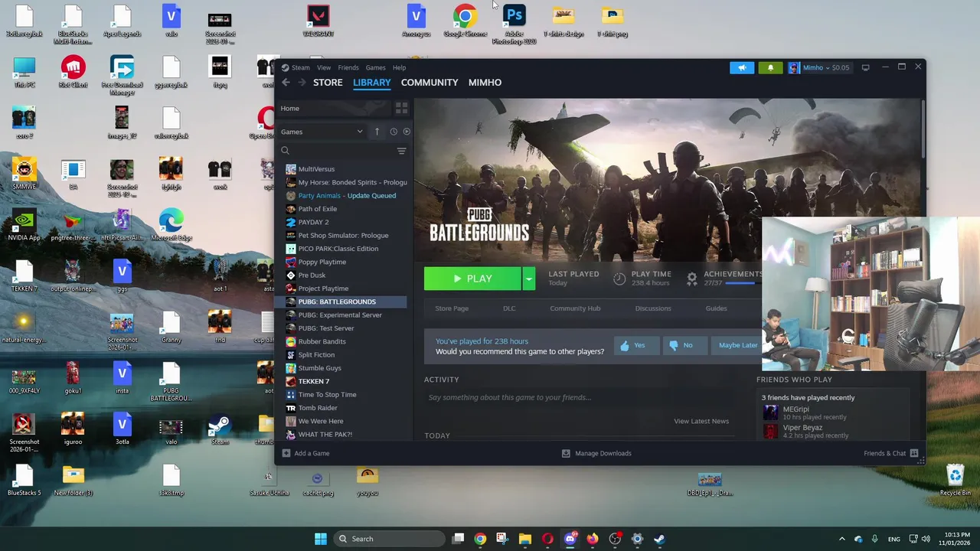Switch to Big Picture mode icon

[865, 67]
